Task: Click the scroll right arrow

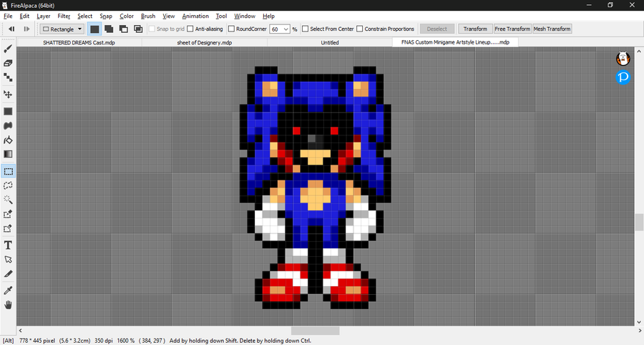Action: (x=640, y=331)
